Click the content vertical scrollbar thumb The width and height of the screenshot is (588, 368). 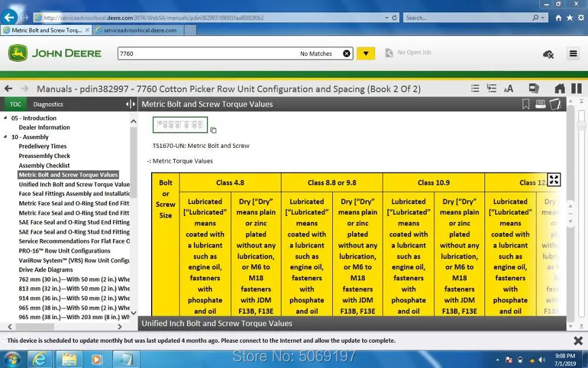(570, 213)
